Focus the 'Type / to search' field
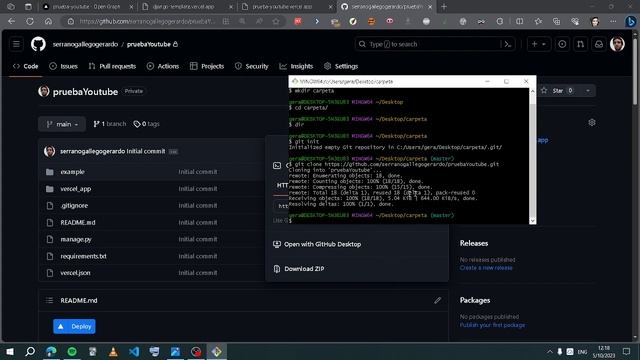 pos(429,44)
